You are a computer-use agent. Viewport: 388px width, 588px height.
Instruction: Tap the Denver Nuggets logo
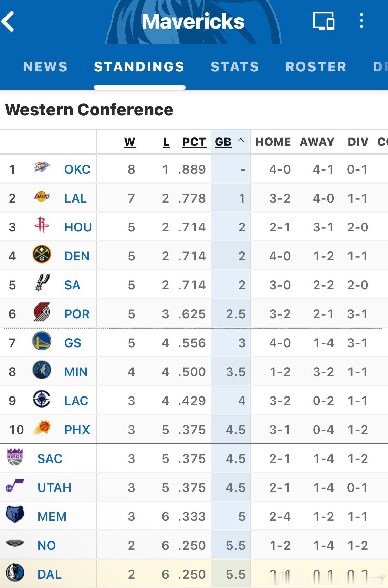tap(42, 255)
